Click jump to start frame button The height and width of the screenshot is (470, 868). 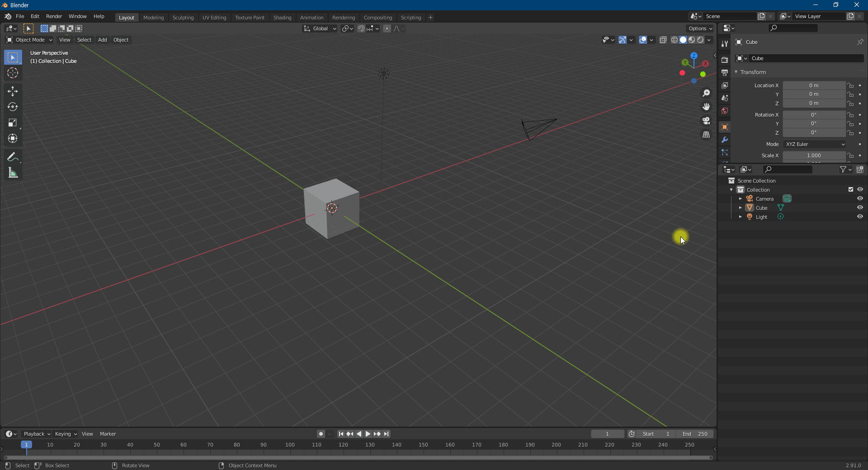pyautogui.click(x=341, y=434)
